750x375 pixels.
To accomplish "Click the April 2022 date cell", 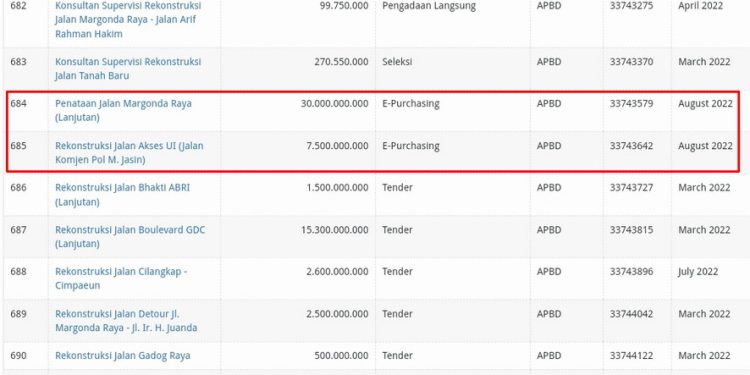I will pyautogui.click(x=700, y=6).
